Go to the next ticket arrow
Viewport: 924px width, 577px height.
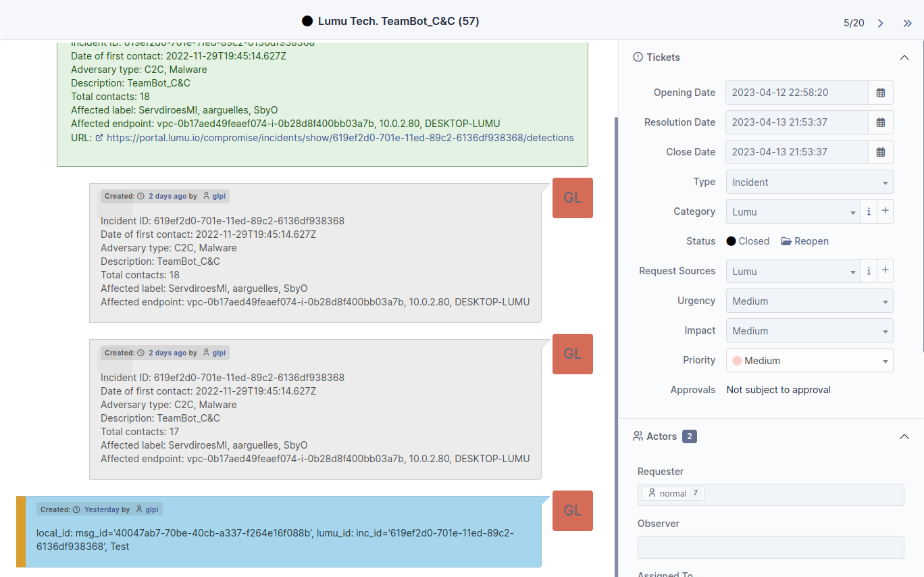(880, 23)
